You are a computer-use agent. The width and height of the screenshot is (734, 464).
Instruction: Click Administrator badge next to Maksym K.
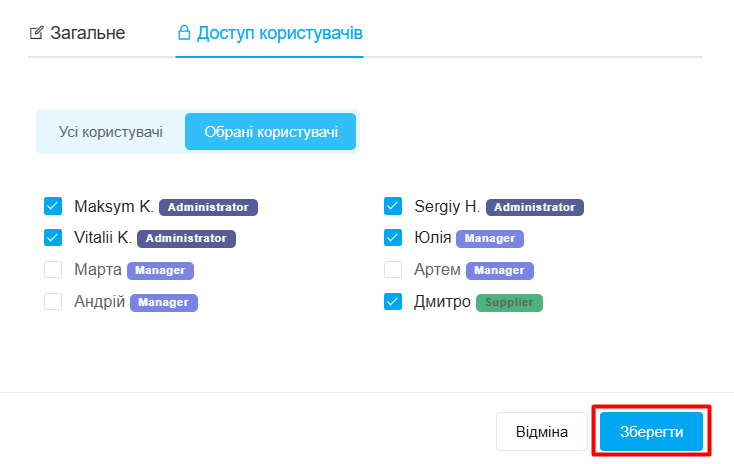point(208,208)
